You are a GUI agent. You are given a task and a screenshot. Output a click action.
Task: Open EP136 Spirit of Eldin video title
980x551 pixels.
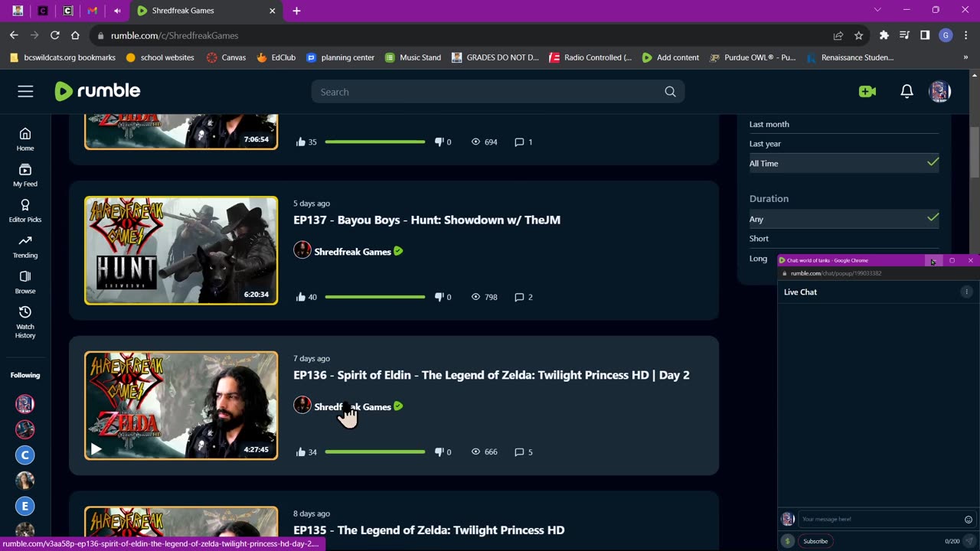[x=492, y=375]
